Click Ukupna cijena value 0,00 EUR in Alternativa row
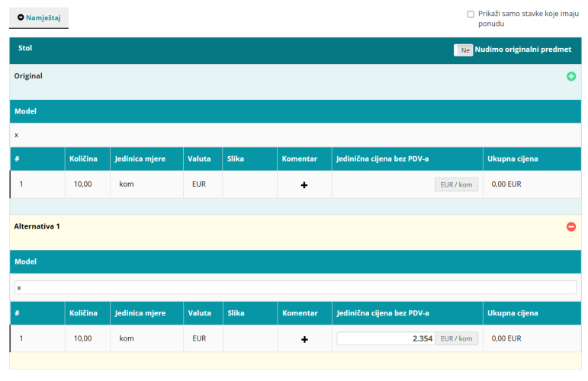Screen dimensions: 588x381 pyautogui.click(x=506, y=338)
